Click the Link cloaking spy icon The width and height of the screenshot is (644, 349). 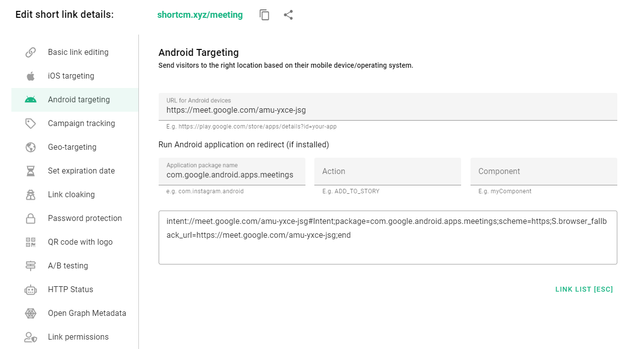click(30, 194)
